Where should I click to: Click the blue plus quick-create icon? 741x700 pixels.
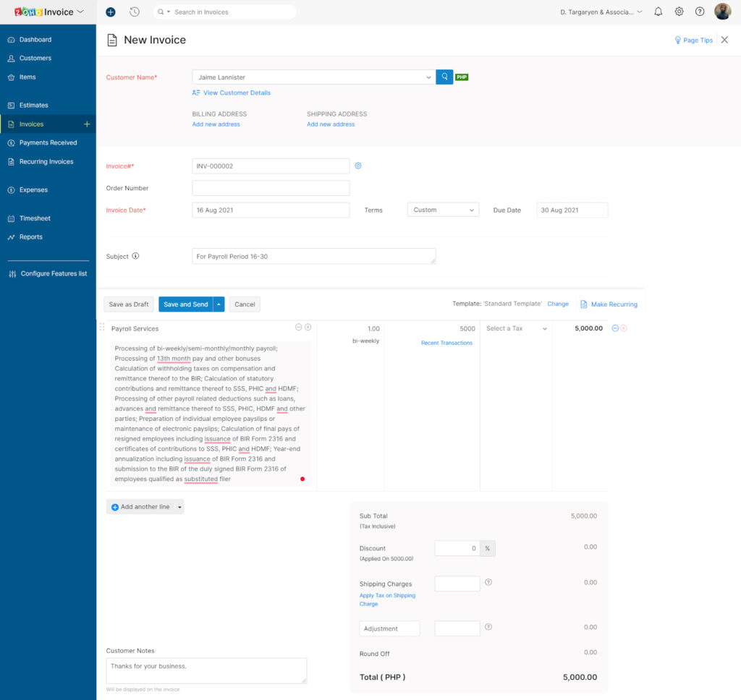click(111, 12)
